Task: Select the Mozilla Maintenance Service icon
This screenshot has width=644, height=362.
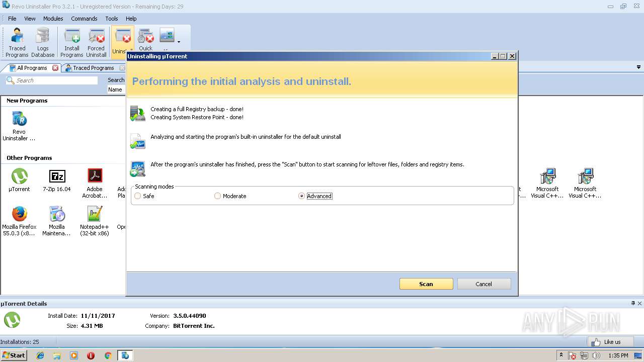Action: pos(57,221)
